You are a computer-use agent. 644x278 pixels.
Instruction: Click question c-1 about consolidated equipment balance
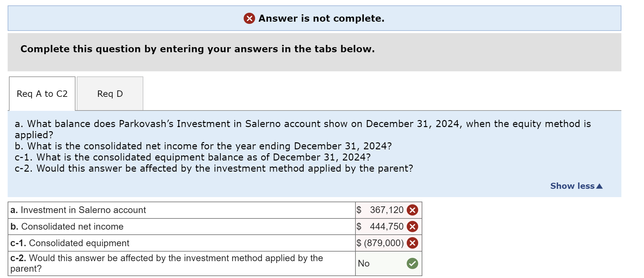pos(193,157)
